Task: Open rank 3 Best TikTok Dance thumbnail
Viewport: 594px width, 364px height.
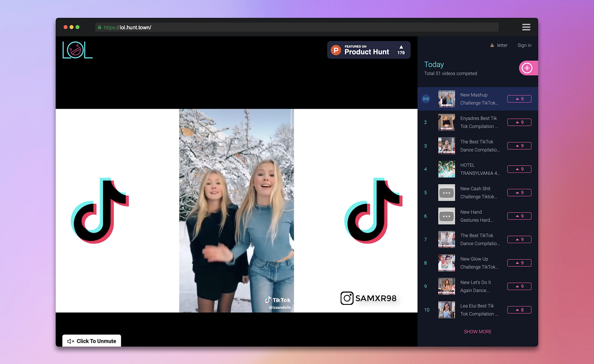Action: 447,146
